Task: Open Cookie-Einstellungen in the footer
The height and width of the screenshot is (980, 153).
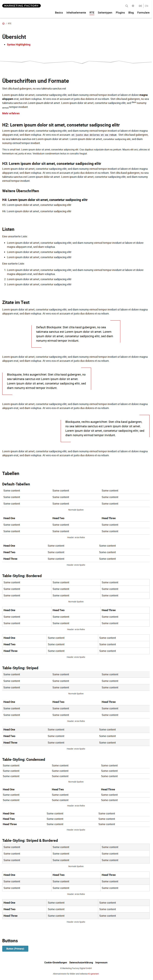Action: (56, 962)
